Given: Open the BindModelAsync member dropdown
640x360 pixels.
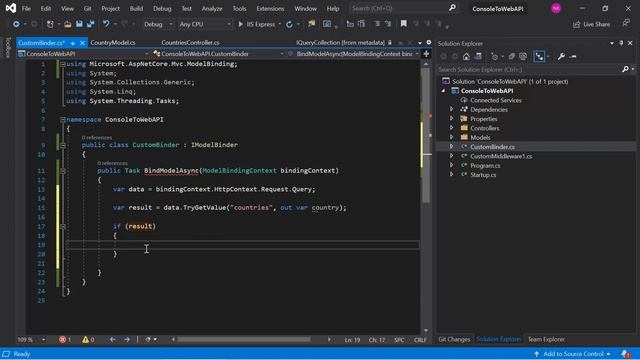Looking at the screenshot, I should click(x=353, y=54).
